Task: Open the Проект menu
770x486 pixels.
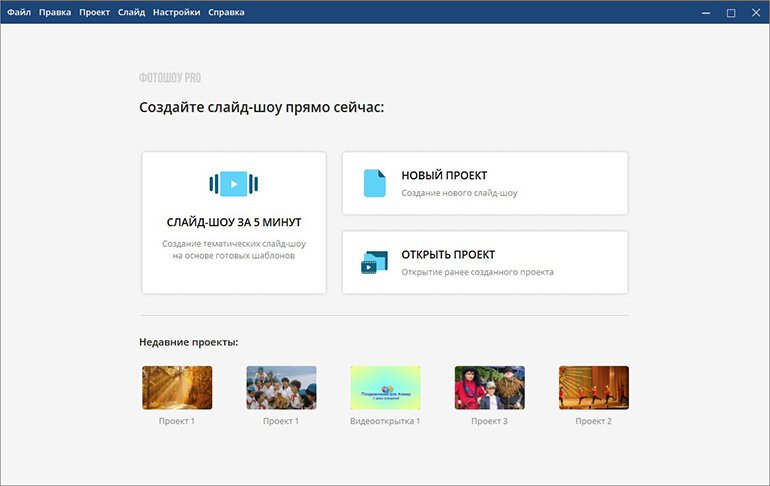Action: coord(94,12)
